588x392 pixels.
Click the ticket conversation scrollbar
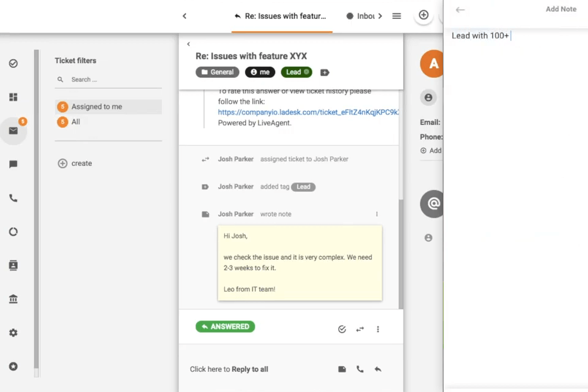pyautogui.click(x=401, y=254)
